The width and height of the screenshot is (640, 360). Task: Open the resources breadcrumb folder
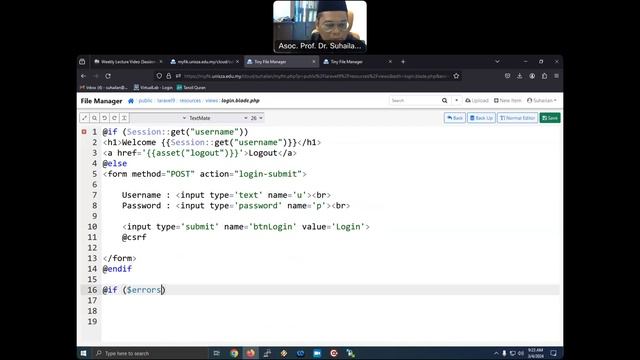pos(190,100)
